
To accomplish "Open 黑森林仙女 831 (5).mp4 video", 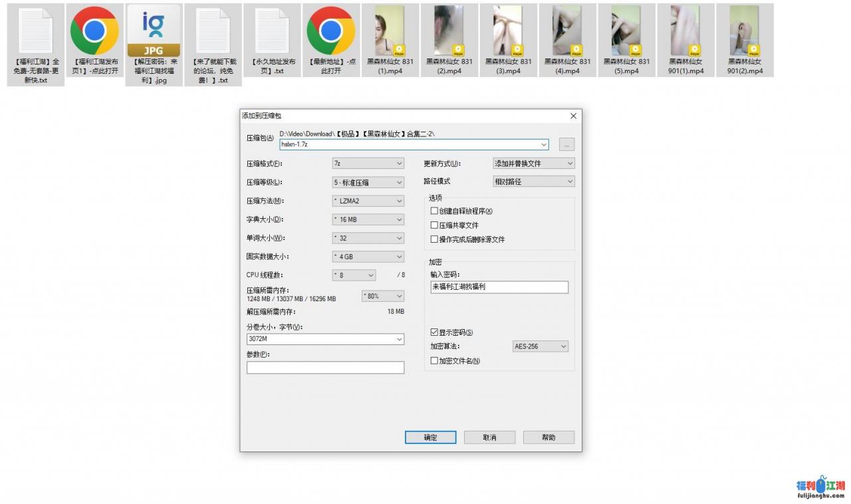I will 627,30.
